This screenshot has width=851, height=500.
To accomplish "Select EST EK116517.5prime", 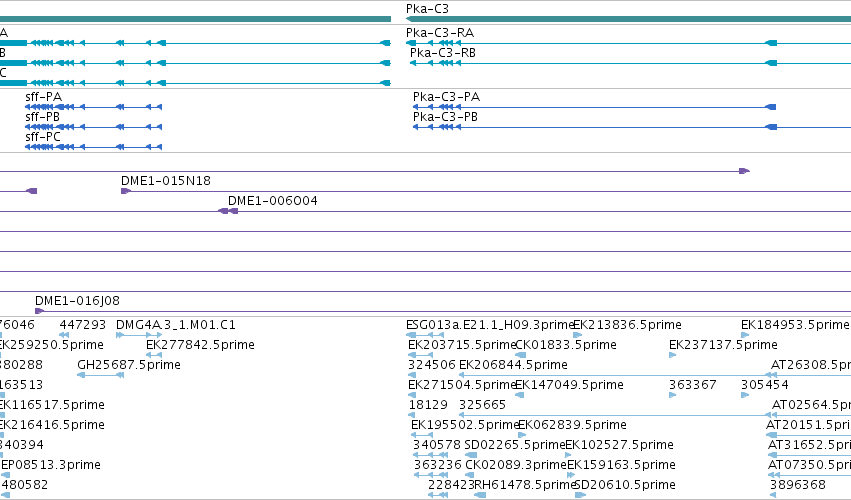I will (52, 405).
